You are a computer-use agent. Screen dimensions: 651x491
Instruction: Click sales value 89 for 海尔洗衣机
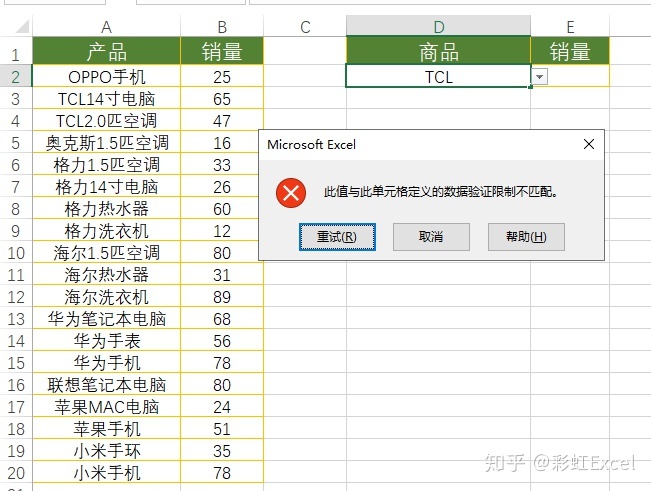click(x=222, y=297)
